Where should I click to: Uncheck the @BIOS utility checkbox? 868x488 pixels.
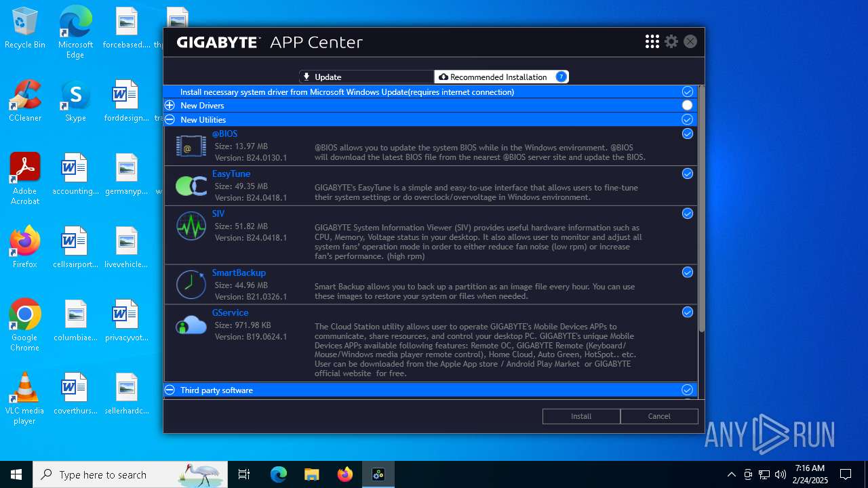click(688, 134)
